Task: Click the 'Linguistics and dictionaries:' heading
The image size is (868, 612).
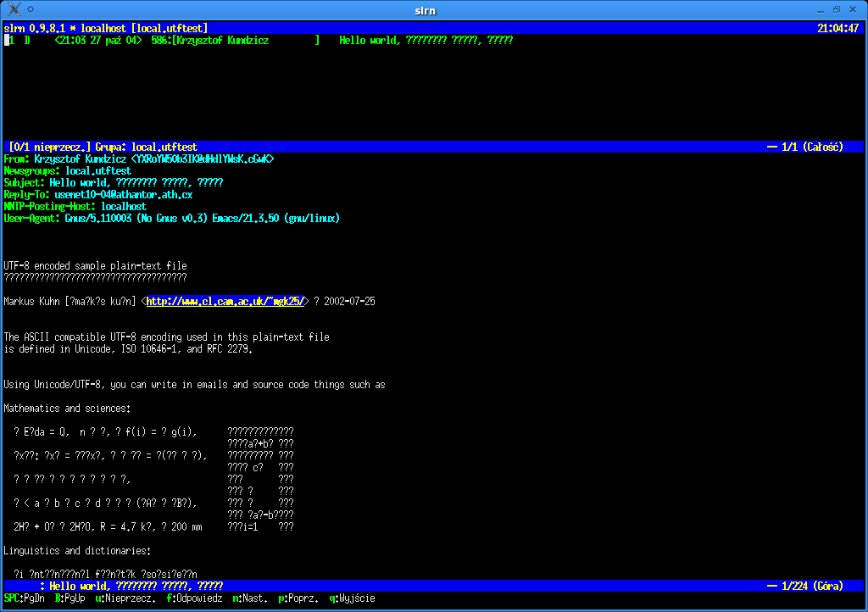Action: [x=77, y=551]
